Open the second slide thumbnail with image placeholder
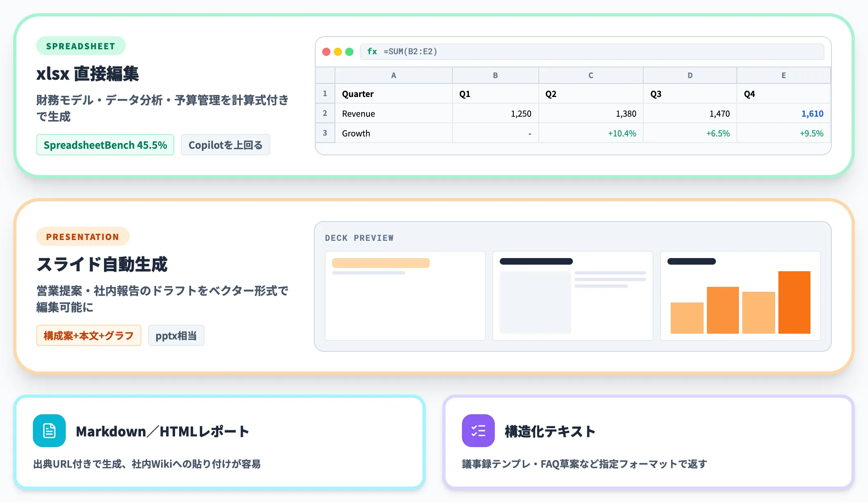Screen dimensions: 868x503 pos(573,296)
